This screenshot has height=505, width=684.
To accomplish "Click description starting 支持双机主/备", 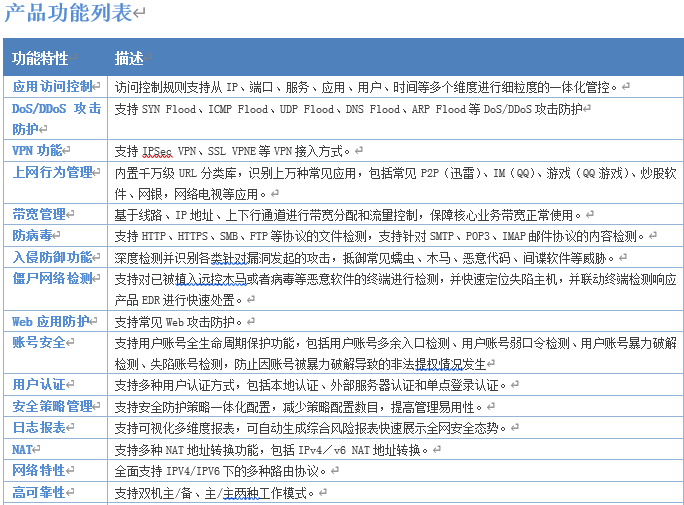I will (x=214, y=493).
